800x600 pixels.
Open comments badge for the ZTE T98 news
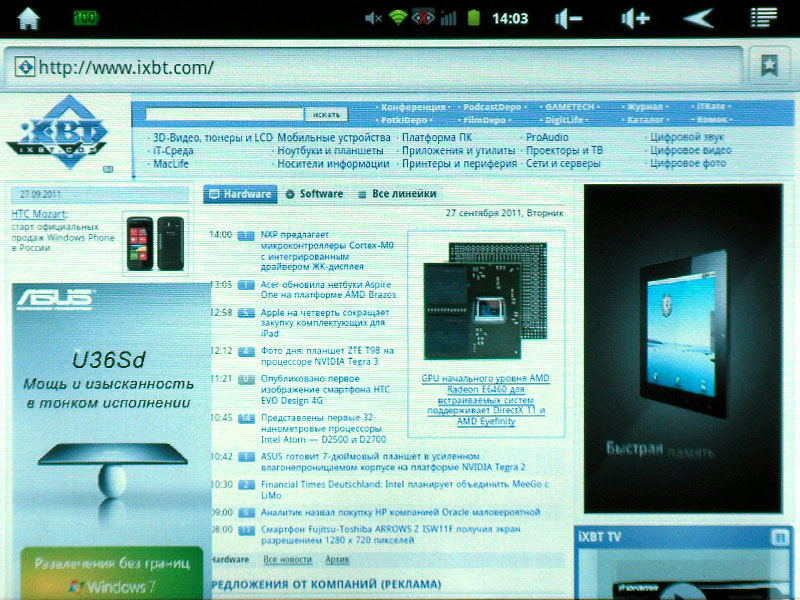tap(246, 352)
